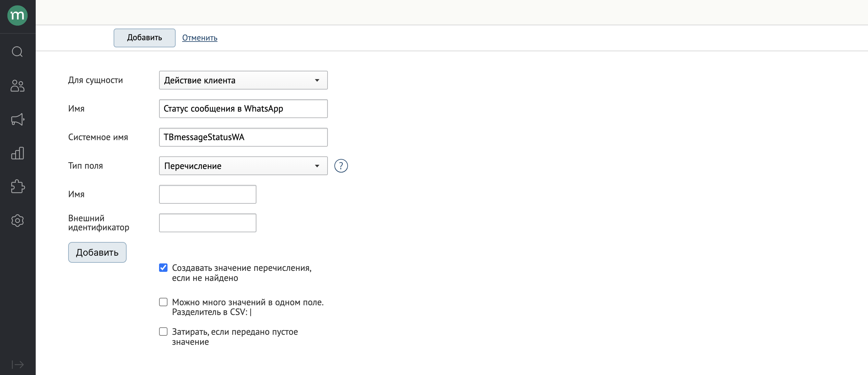Focus Внешний идентификатор input field

pos(207,223)
